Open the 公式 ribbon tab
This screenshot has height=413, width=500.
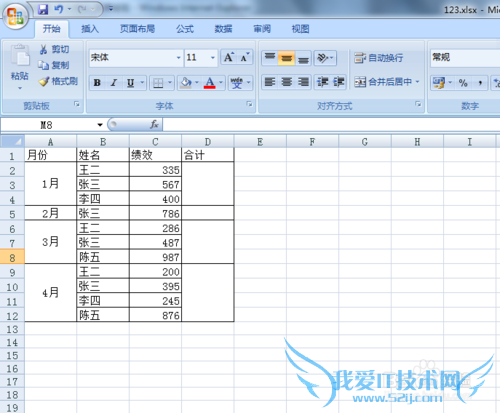185,29
